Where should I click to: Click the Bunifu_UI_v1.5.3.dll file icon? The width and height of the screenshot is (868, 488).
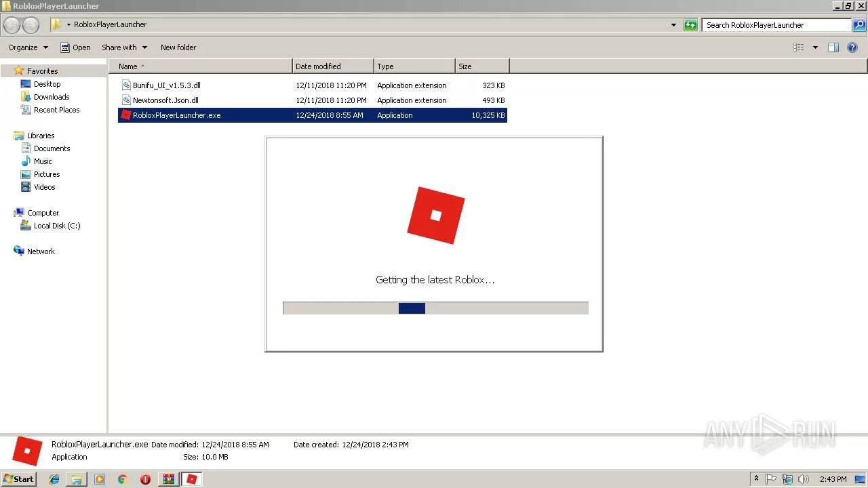[126, 85]
